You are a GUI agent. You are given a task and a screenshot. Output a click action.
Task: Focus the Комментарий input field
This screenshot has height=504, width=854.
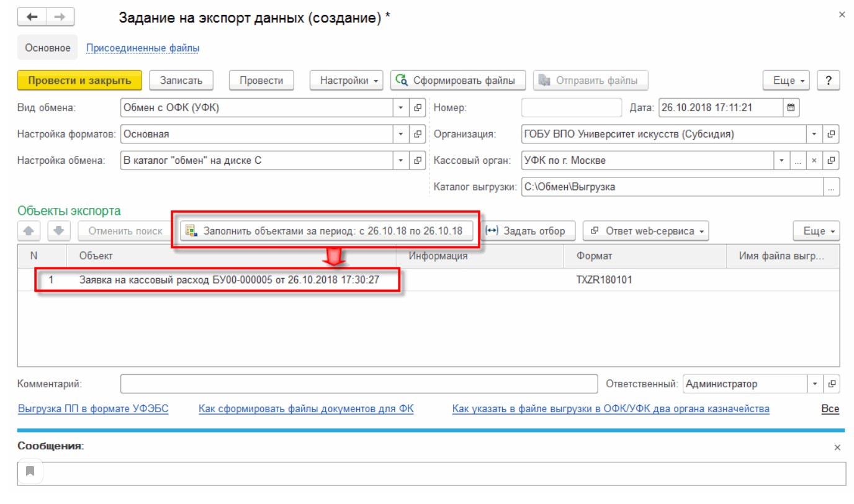359,384
